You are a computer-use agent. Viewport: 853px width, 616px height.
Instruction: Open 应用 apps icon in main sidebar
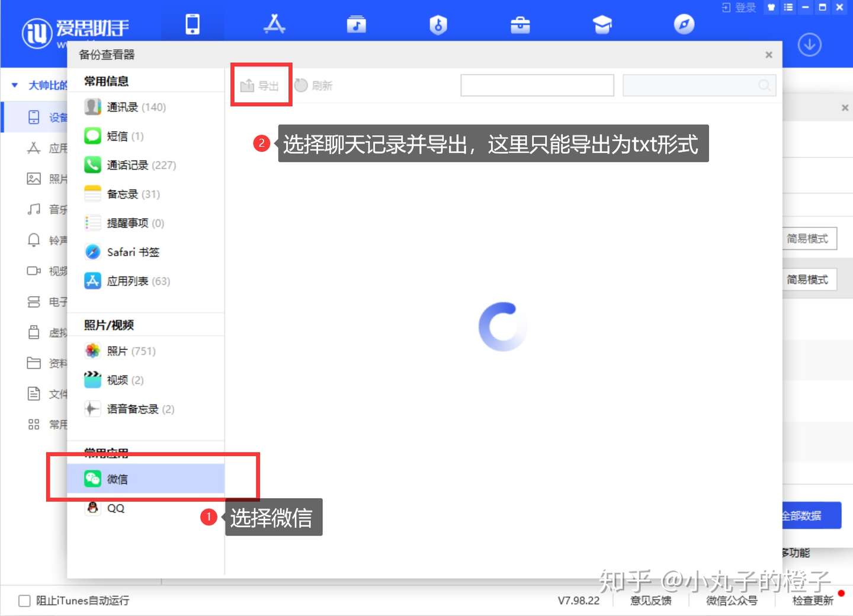(x=34, y=148)
